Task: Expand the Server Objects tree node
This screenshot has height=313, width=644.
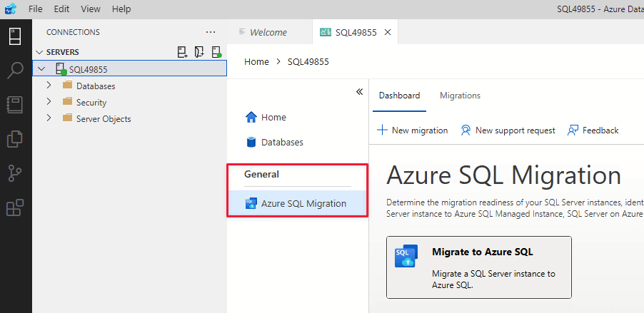Action: tap(49, 118)
